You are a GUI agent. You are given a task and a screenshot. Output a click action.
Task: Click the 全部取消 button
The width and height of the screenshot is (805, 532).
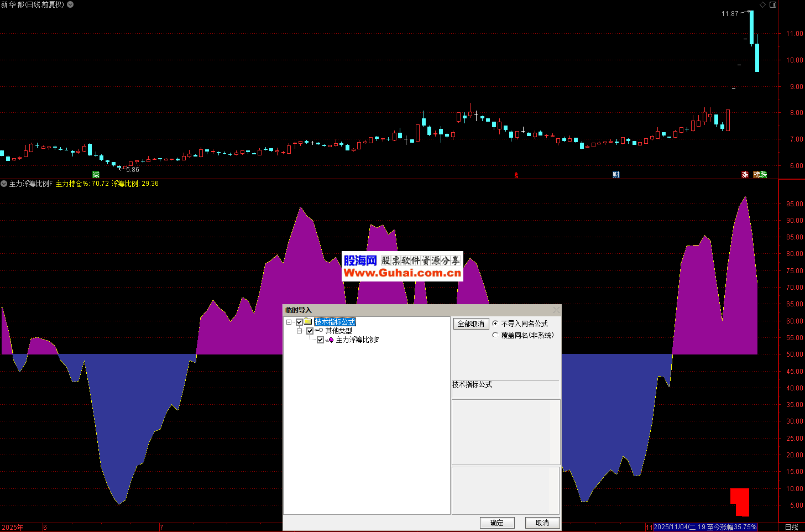[471, 324]
